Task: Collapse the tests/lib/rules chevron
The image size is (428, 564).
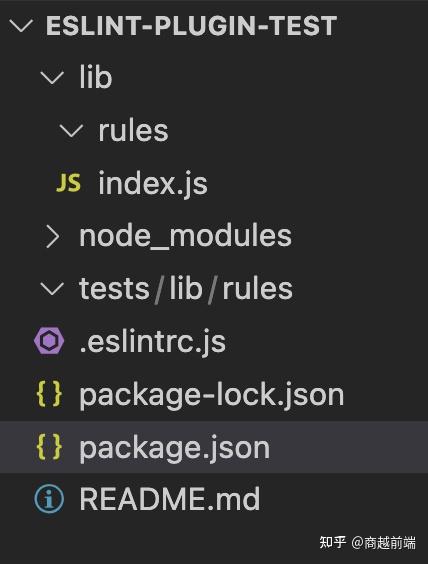Action: 52,289
